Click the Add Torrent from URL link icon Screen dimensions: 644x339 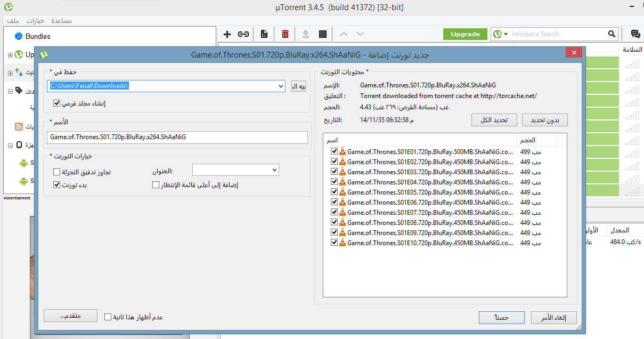(243, 34)
